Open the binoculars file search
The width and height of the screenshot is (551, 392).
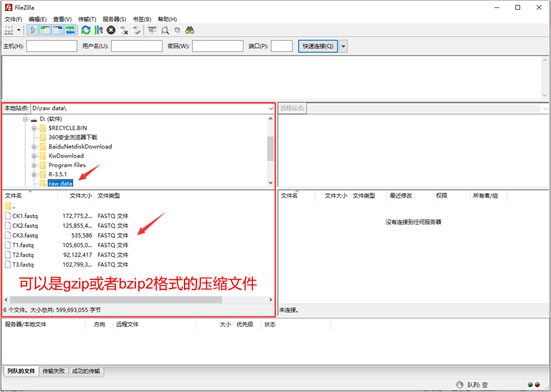pos(190,30)
